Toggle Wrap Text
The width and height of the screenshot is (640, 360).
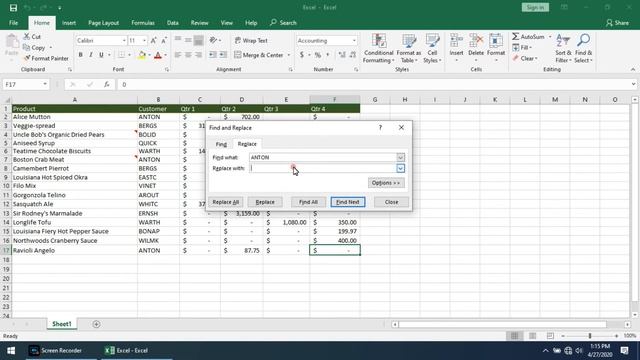(x=251, y=40)
